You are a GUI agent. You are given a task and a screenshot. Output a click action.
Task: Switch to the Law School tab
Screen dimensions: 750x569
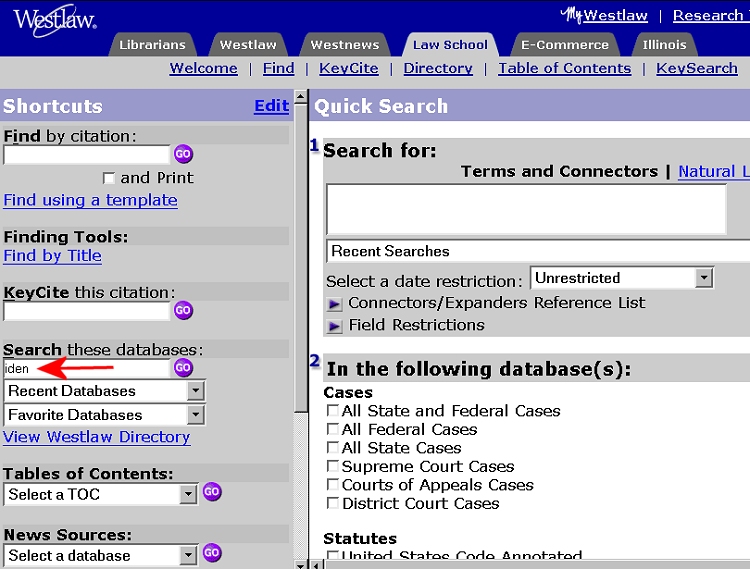click(x=450, y=44)
